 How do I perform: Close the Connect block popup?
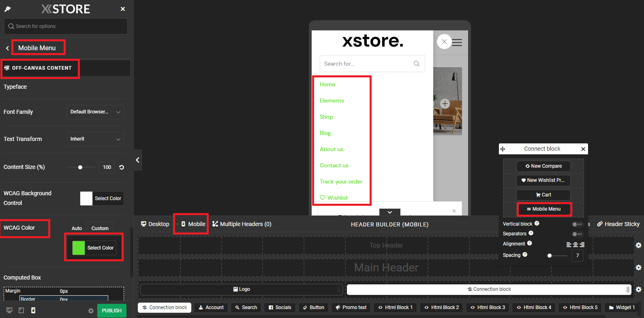coord(583,149)
